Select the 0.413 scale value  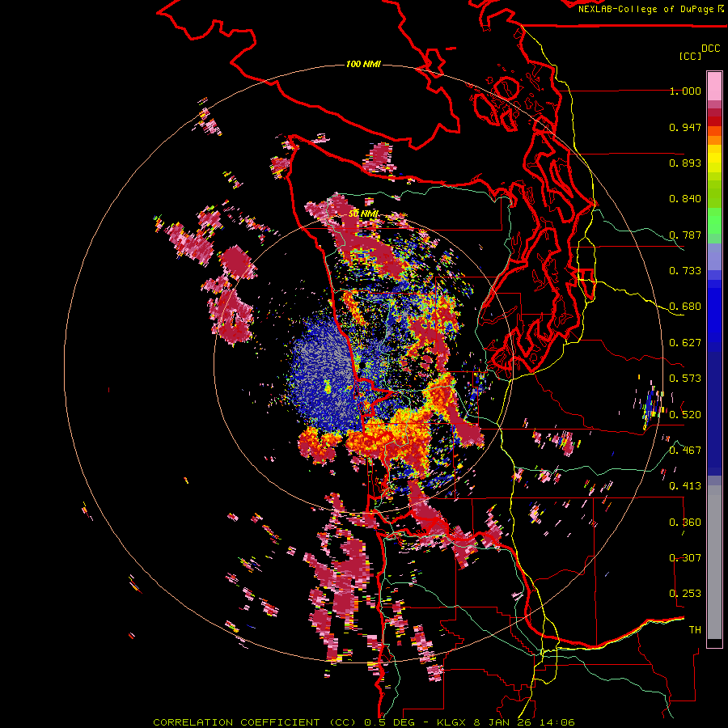point(685,486)
